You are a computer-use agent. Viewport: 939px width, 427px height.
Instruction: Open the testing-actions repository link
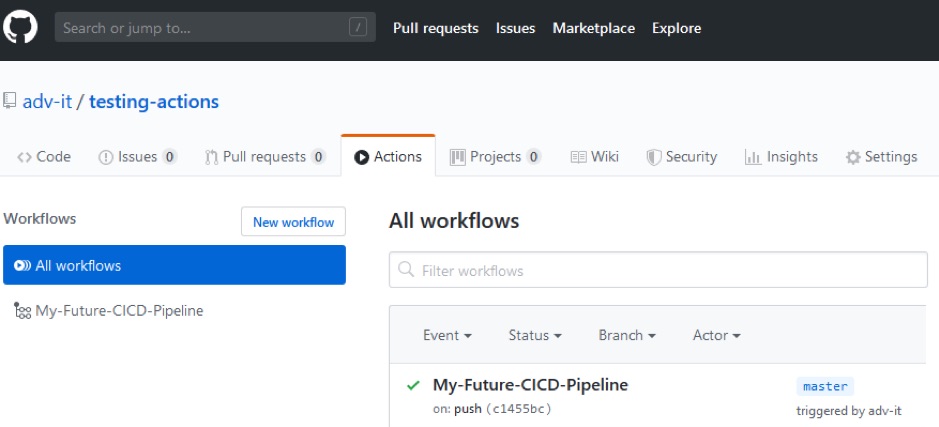(x=154, y=101)
